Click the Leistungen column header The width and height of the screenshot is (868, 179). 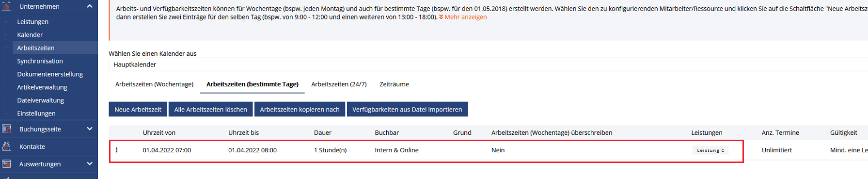[x=707, y=132]
